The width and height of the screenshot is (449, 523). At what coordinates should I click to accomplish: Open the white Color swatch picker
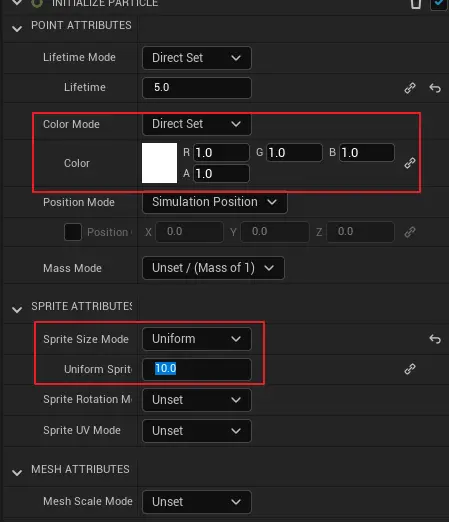[x=159, y=163]
